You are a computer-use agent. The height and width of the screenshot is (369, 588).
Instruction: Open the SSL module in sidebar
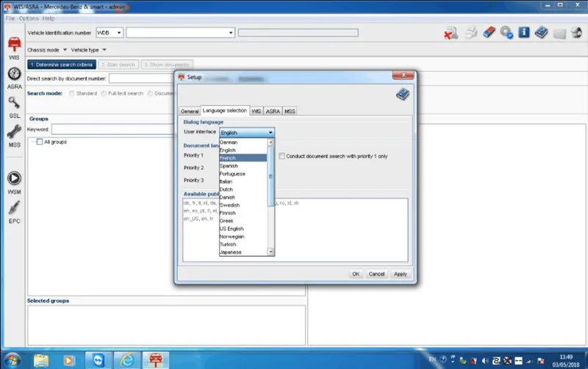pos(14,107)
